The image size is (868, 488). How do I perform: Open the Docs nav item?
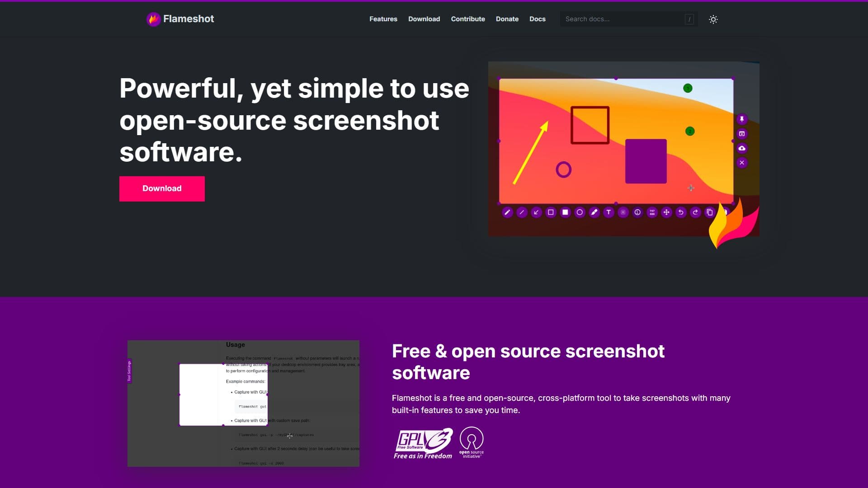[538, 19]
